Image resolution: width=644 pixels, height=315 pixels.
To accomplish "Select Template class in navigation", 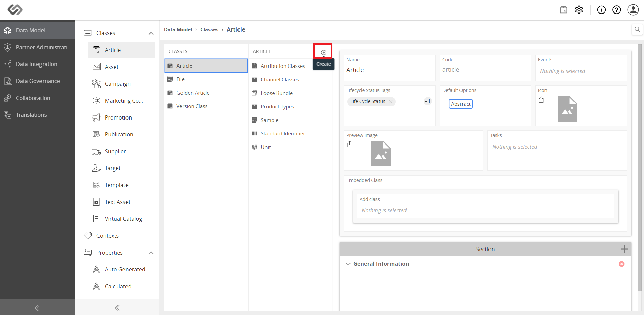I will pos(121,185).
